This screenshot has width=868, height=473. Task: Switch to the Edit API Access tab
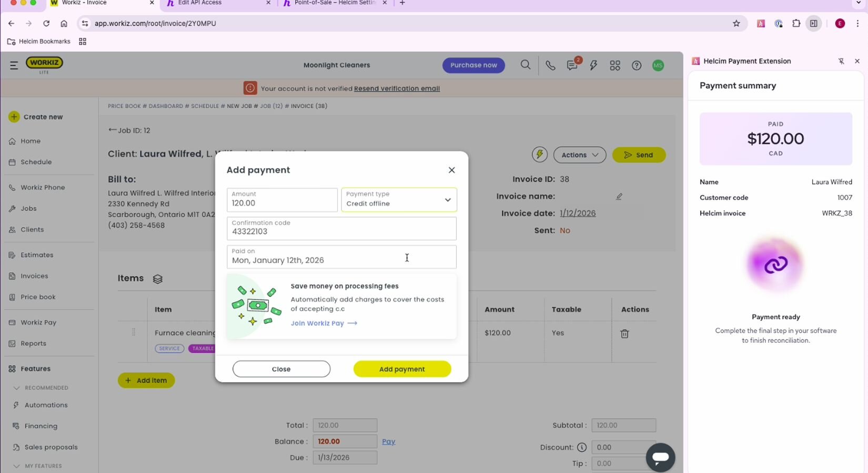pos(218,3)
